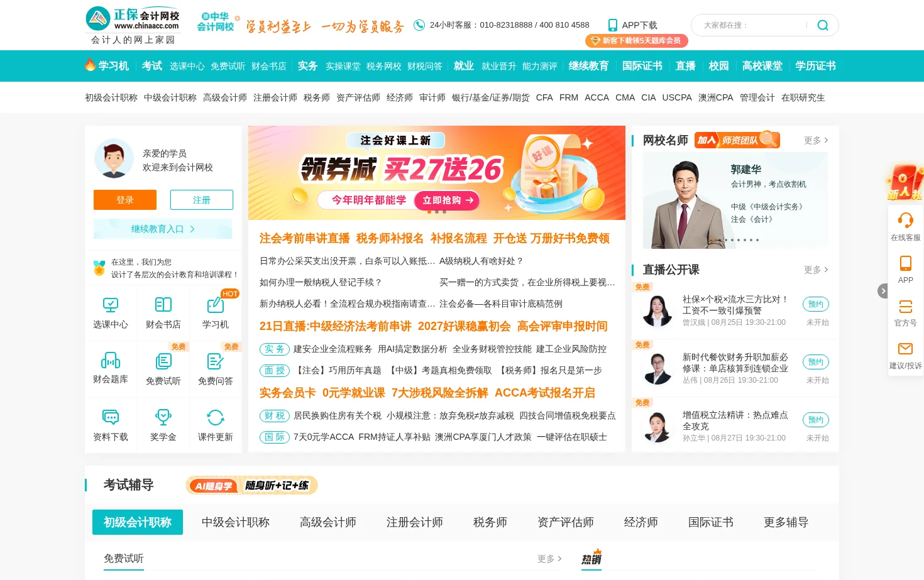Open the 选课中心 icon in the left panel
The width and height of the screenshot is (924, 580).
(x=111, y=305)
